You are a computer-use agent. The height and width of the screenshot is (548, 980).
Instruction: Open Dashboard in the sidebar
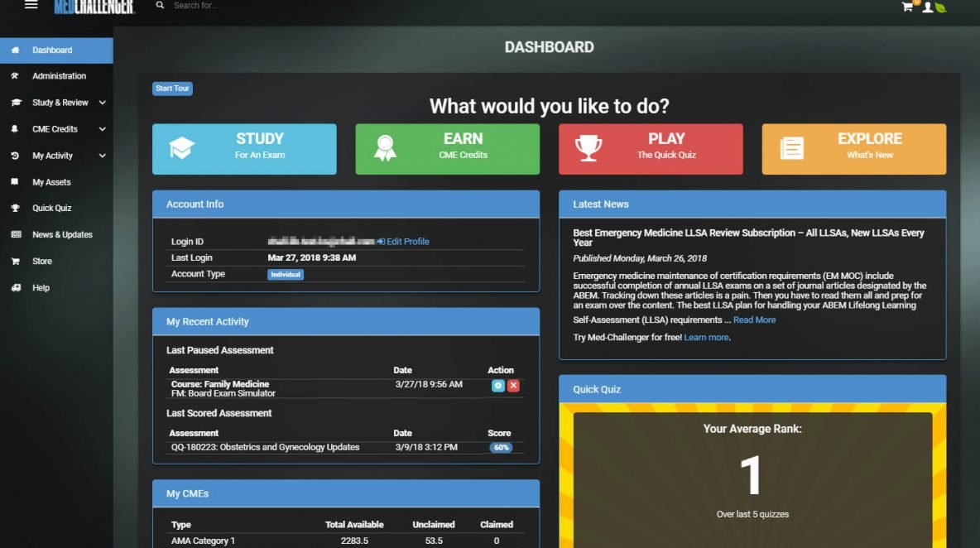point(56,50)
